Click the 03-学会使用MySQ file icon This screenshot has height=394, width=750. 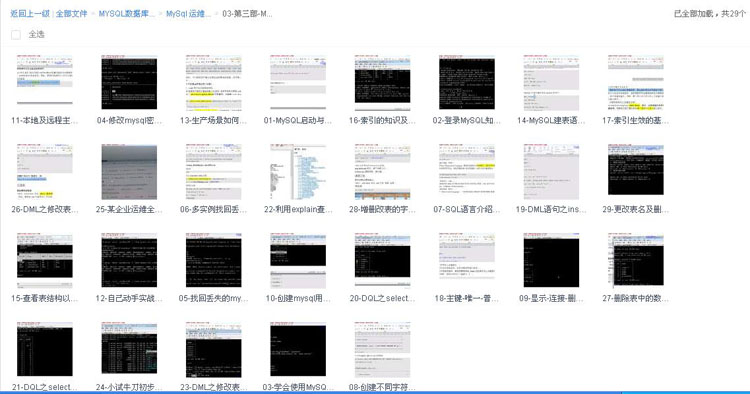(298, 350)
